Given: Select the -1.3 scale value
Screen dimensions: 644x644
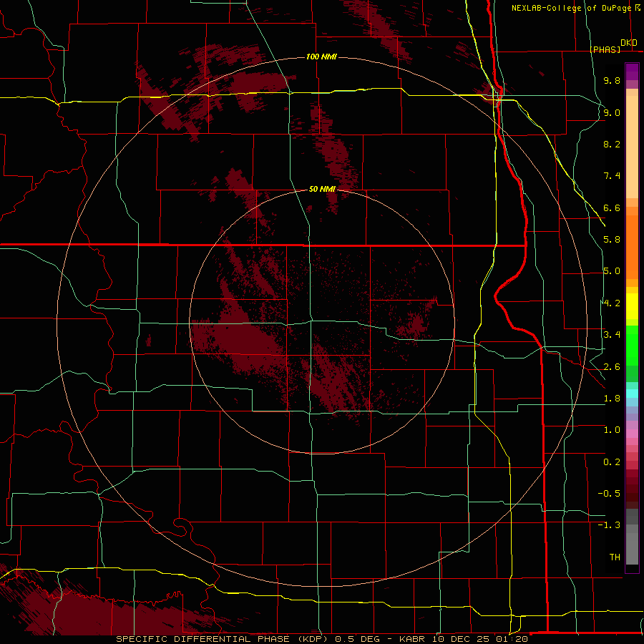Looking at the screenshot, I should point(609,525).
